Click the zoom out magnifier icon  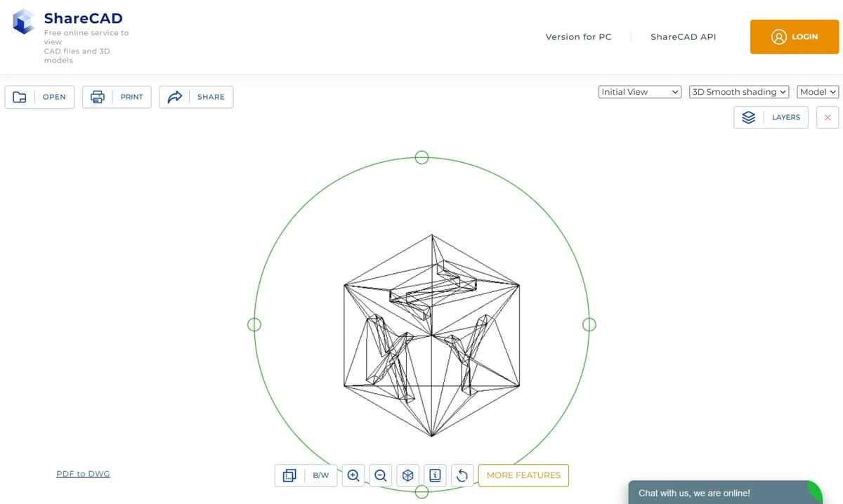click(380, 475)
